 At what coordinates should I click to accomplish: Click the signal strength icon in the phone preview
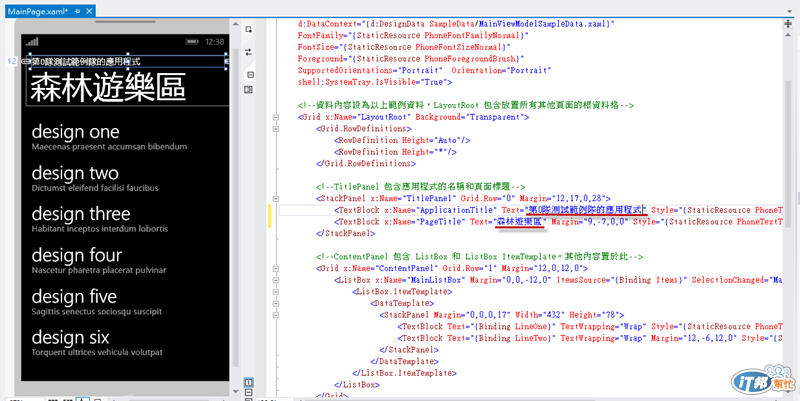pyautogui.click(x=32, y=42)
